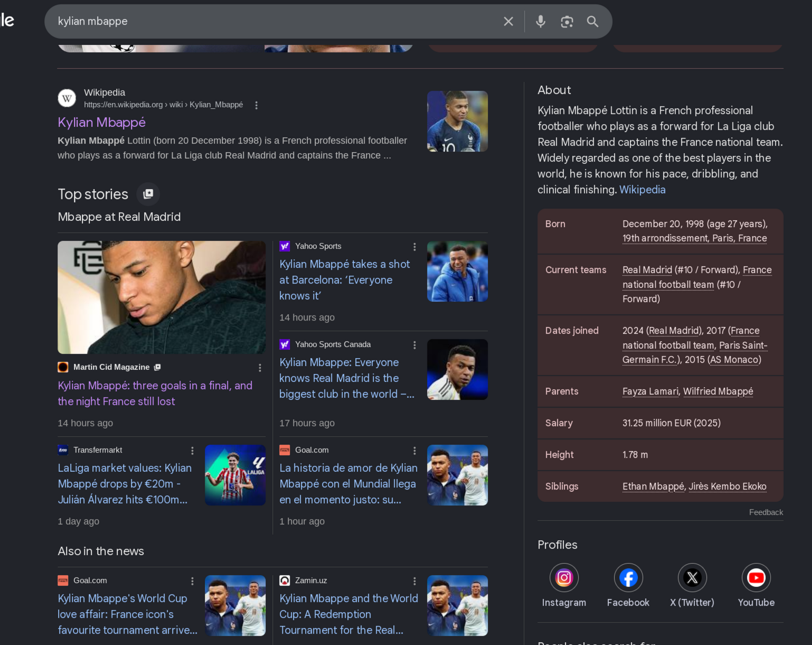
Task: Open the Ethan Mbappé sibling link
Action: click(653, 487)
